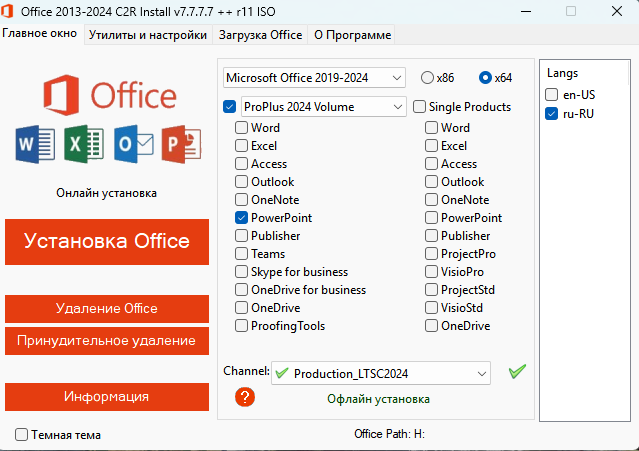
Task: Expand the ProPlus 2024 Volume edition dropdown
Action: 324,107
